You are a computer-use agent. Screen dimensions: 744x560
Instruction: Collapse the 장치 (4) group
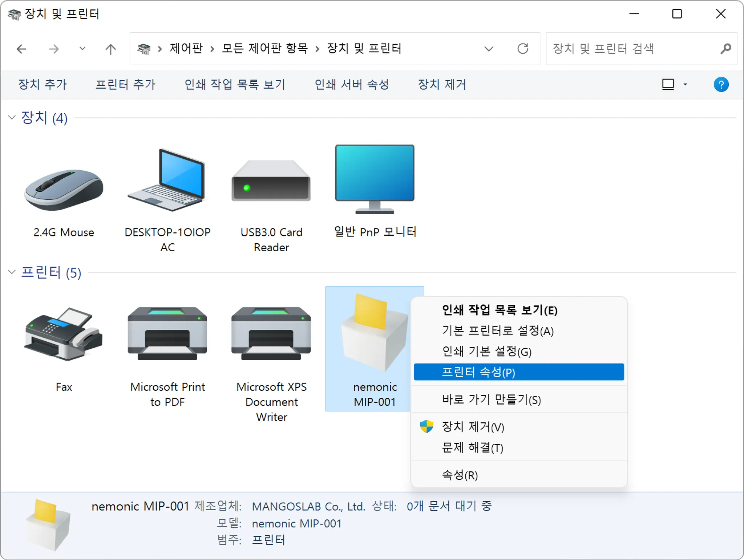tap(12, 117)
